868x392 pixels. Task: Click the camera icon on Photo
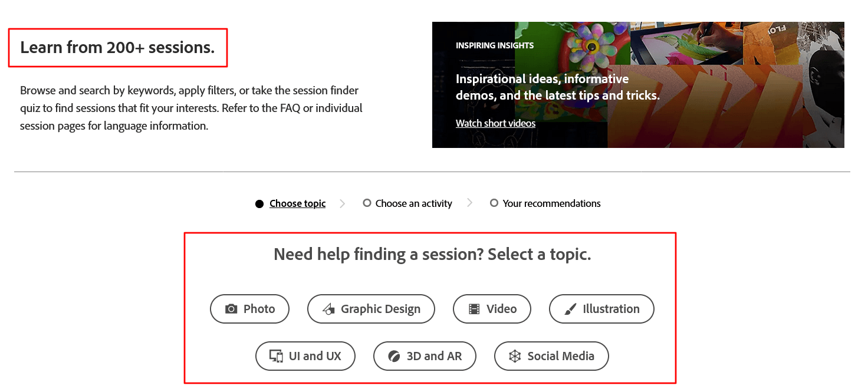pos(231,309)
